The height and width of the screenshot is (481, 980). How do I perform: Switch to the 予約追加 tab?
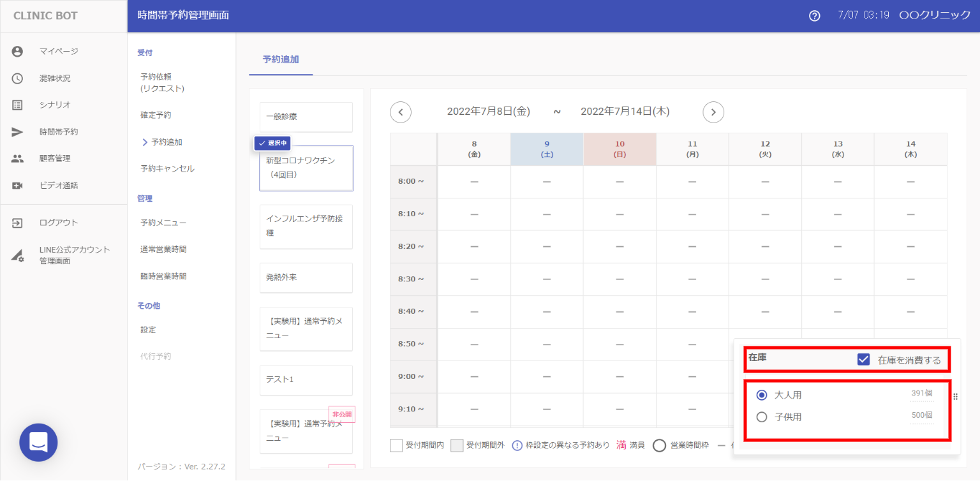coord(281,59)
